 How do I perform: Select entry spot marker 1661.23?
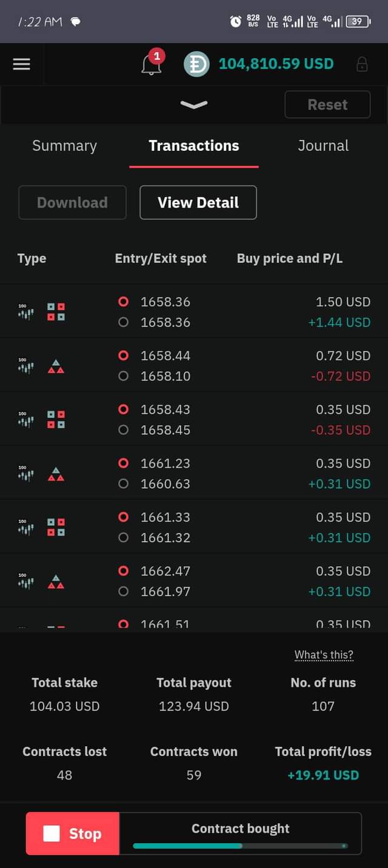(124, 463)
